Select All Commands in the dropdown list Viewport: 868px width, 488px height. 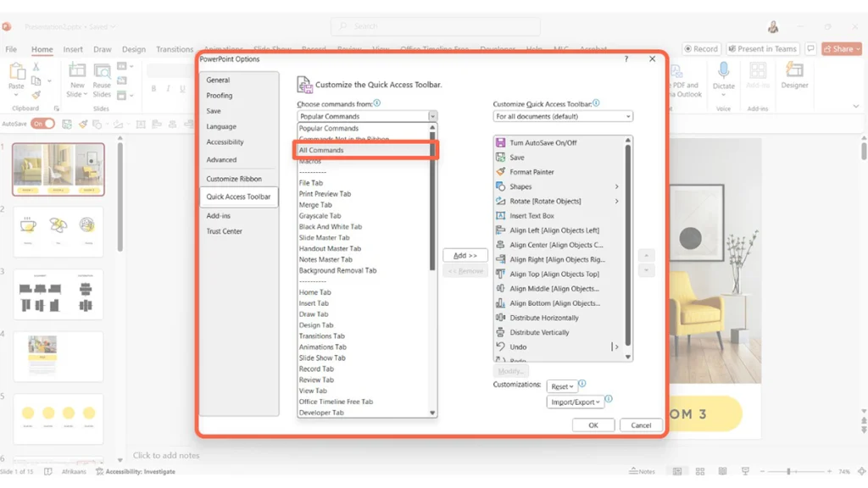click(x=364, y=150)
